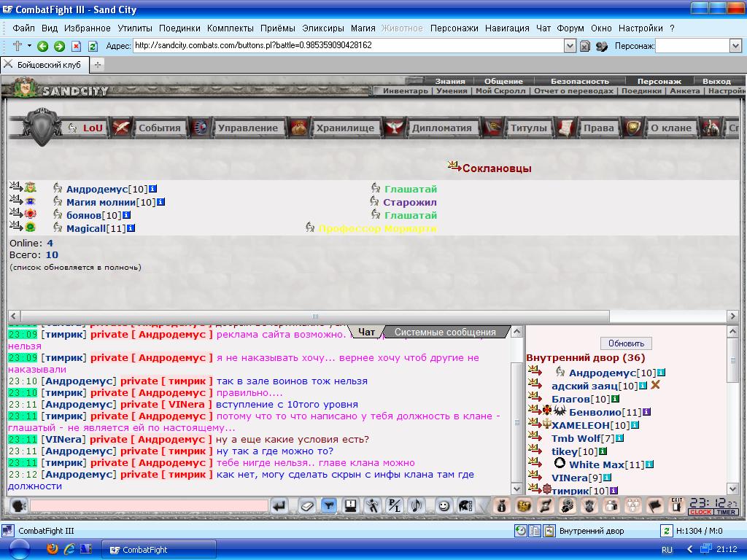This screenshot has height=560, width=747.
Task: Switch to the Чат tab
Action: (x=366, y=332)
